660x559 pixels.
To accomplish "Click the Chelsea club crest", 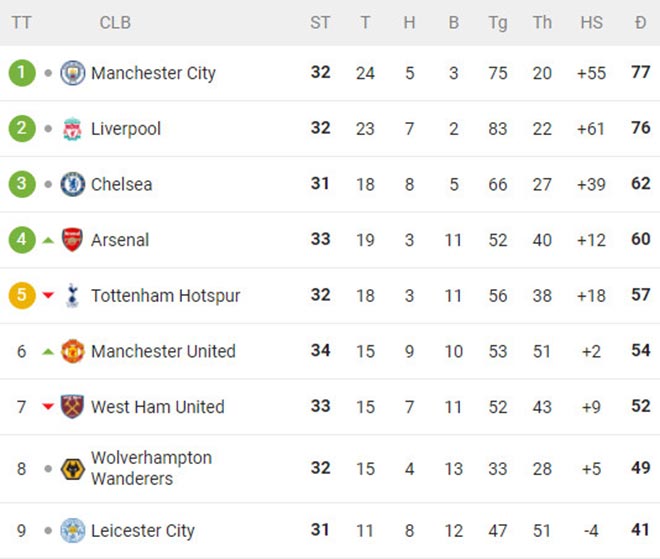I will coord(73,184).
